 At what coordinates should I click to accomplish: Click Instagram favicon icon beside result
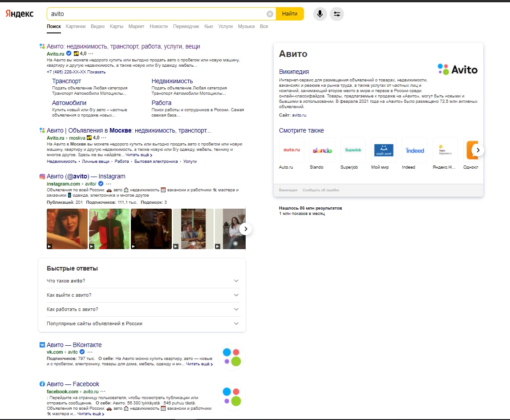pyautogui.click(x=42, y=177)
